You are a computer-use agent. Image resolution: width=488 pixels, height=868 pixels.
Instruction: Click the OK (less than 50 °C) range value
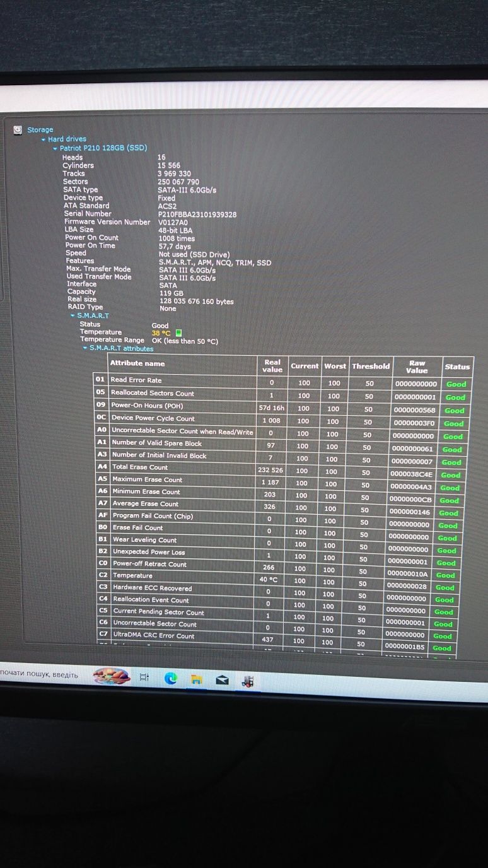[x=185, y=341]
